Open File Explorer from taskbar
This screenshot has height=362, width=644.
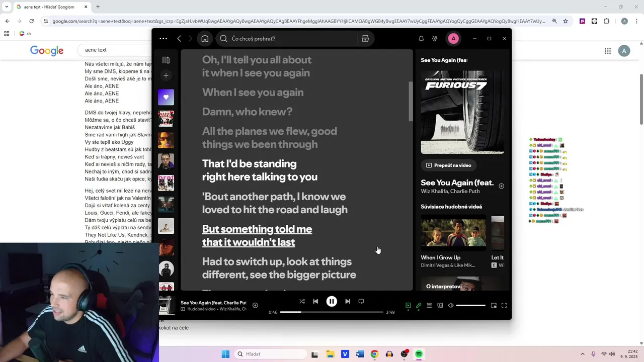pyautogui.click(x=330, y=354)
